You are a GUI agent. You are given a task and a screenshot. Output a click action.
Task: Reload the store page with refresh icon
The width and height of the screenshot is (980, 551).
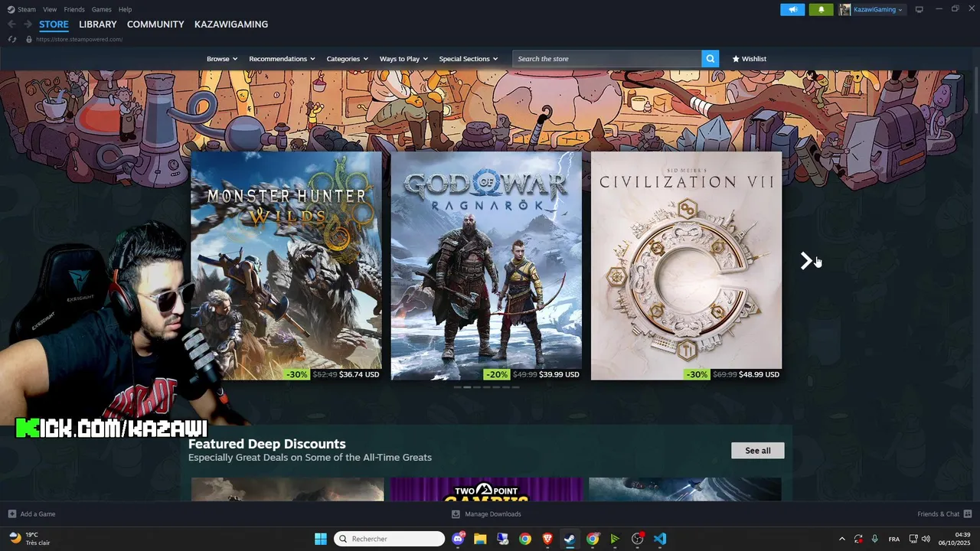pos(11,39)
